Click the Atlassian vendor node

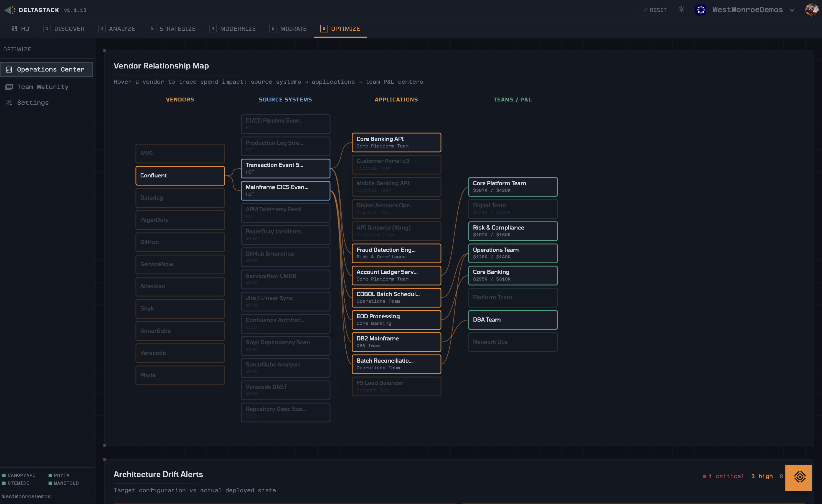(180, 287)
